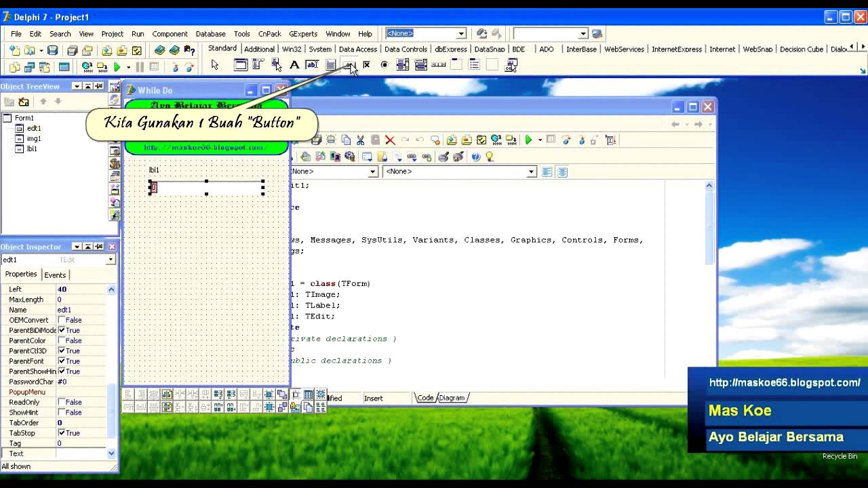Image resolution: width=868 pixels, height=488 pixels.
Task: Switch to the Diagram tab in code editor
Action: point(452,398)
